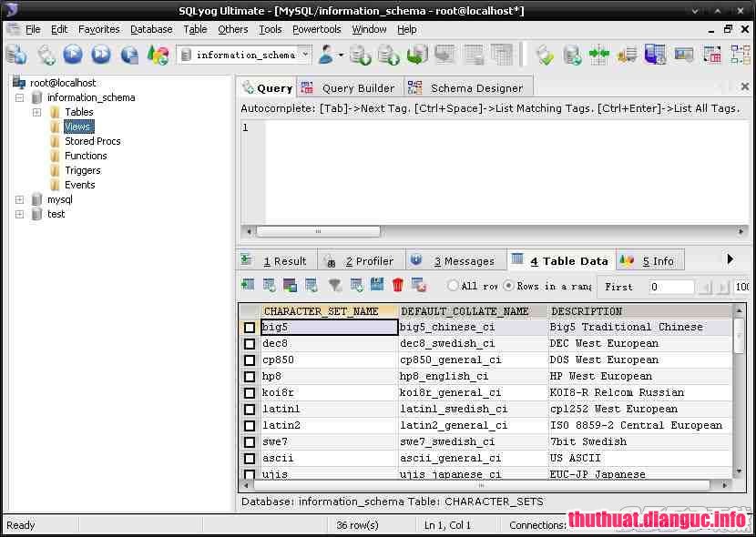The height and width of the screenshot is (537, 756).
Task: Click the picture-frame toolbar icon
Action: tap(684, 55)
